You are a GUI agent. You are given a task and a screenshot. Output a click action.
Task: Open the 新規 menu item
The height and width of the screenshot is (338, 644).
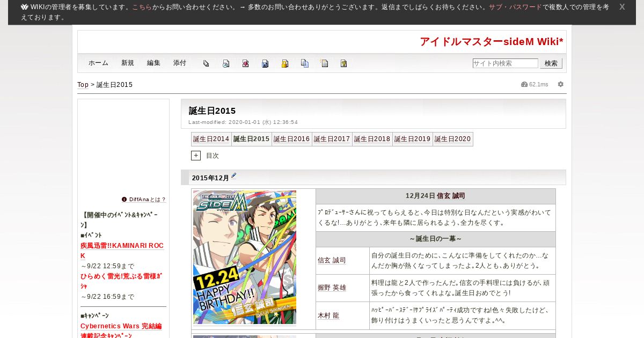click(128, 63)
